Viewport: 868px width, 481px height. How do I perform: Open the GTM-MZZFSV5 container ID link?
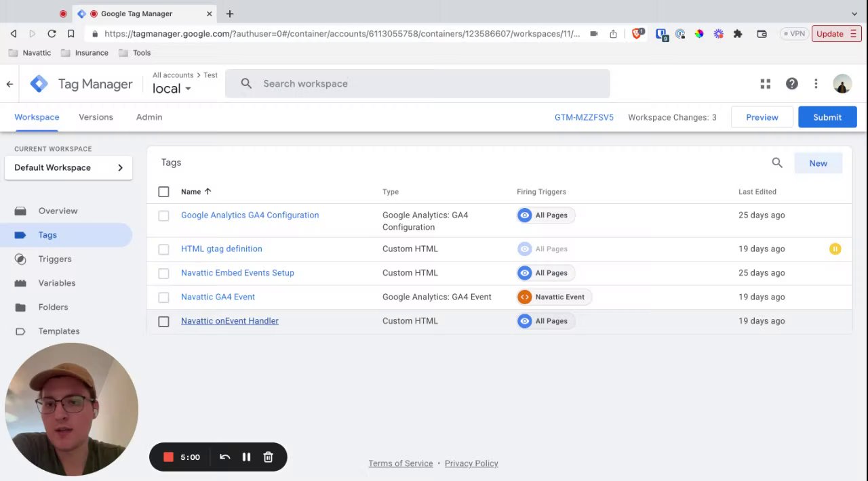[x=584, y=117]
